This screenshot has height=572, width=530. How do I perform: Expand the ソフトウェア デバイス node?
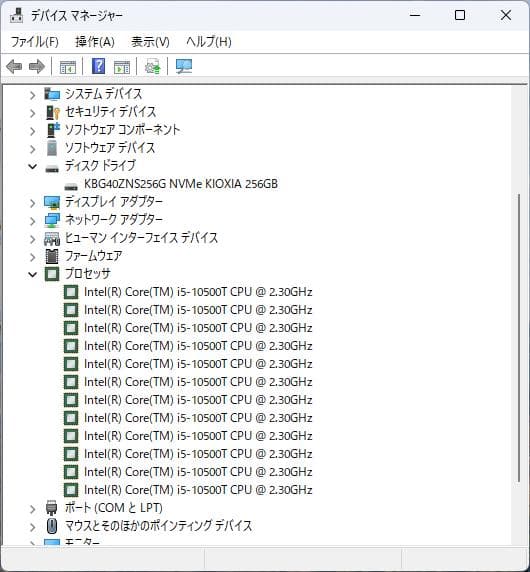tap(32, 149)
